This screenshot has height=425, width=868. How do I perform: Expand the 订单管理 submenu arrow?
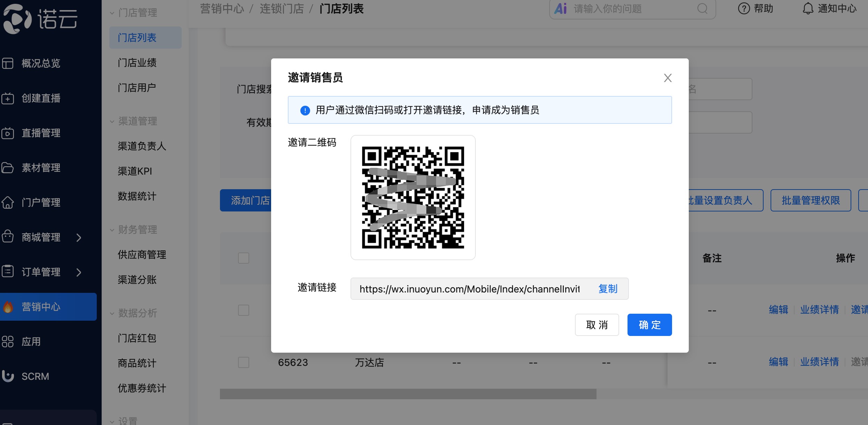[x=79, y=272]
